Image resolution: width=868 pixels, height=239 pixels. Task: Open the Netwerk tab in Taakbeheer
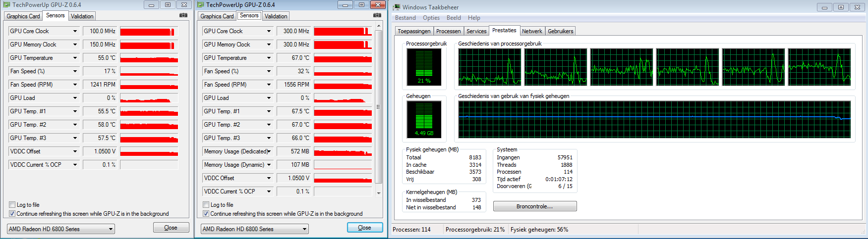click(531, 31)
